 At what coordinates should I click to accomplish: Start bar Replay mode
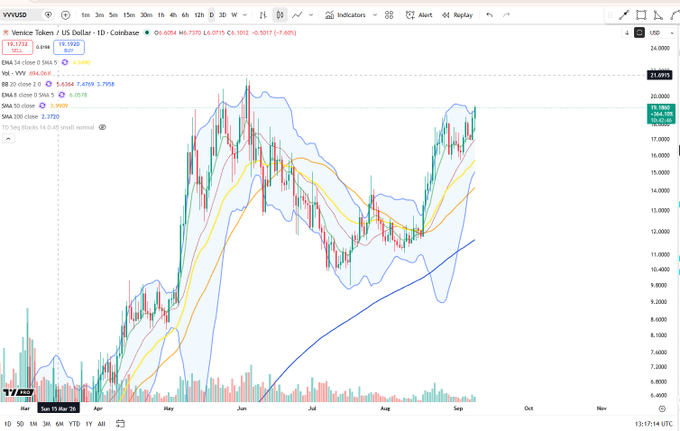click(457, 15)
